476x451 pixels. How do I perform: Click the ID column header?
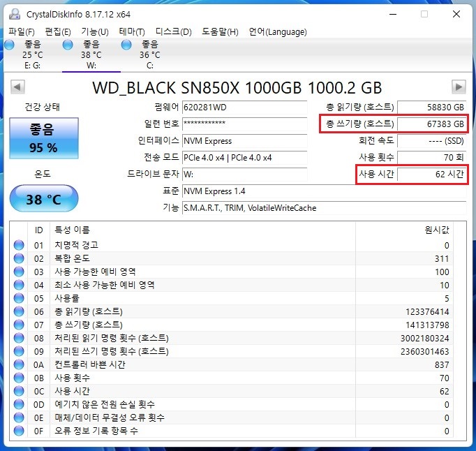pyautogui.click(x=38, y=230)
